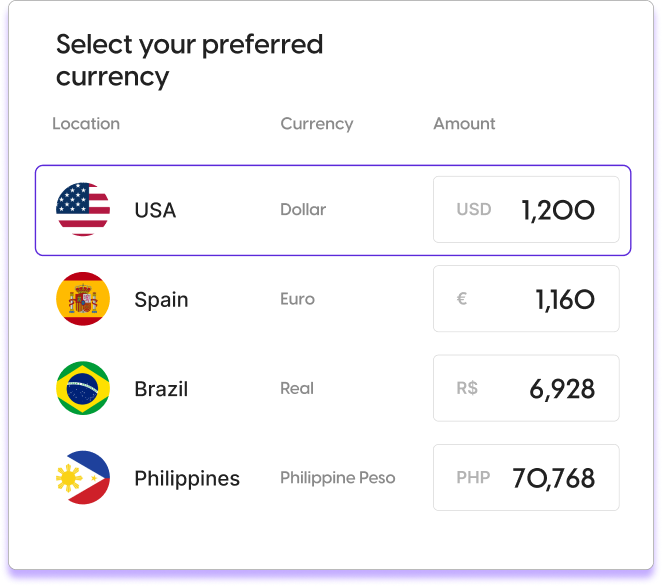
Task: Click the Location column header
Action: pos(86,124)
